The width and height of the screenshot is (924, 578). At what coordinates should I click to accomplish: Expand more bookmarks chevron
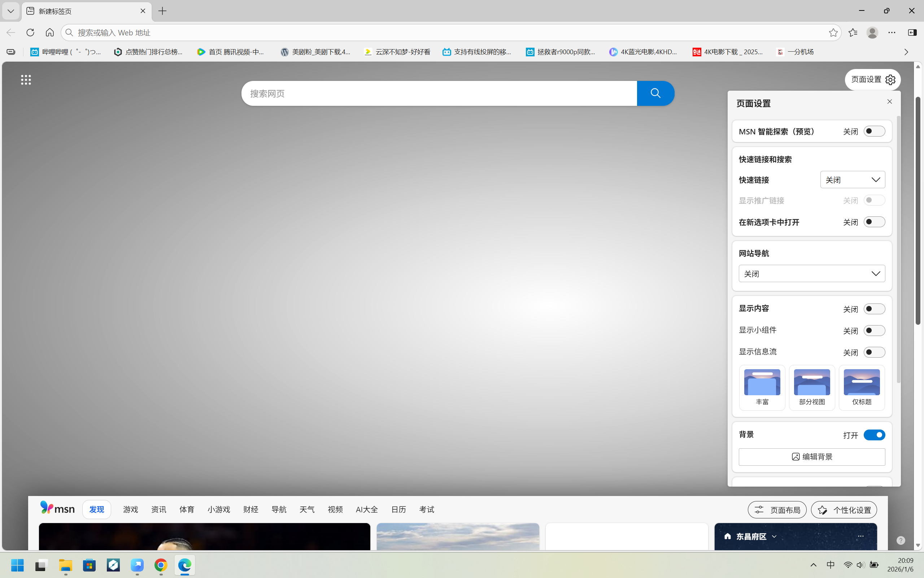pyautogui.click(x=906, y=52)
